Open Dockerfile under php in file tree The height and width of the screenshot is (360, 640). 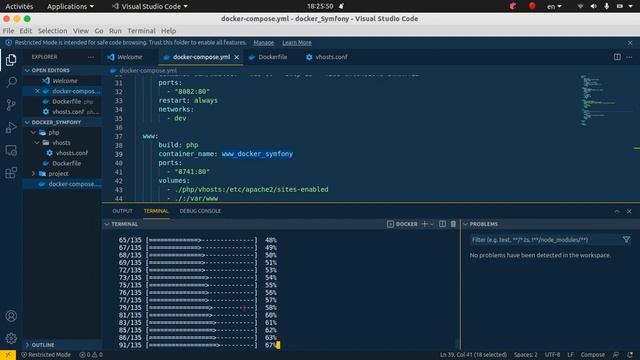click(66, 163)
